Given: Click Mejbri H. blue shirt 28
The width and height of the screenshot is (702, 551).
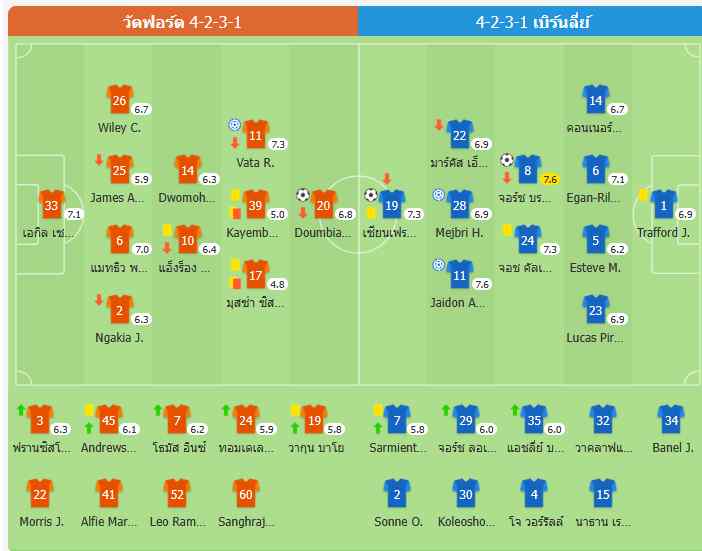Looking at the screenshot, I should pyautogui.click(x=459, y=205).
